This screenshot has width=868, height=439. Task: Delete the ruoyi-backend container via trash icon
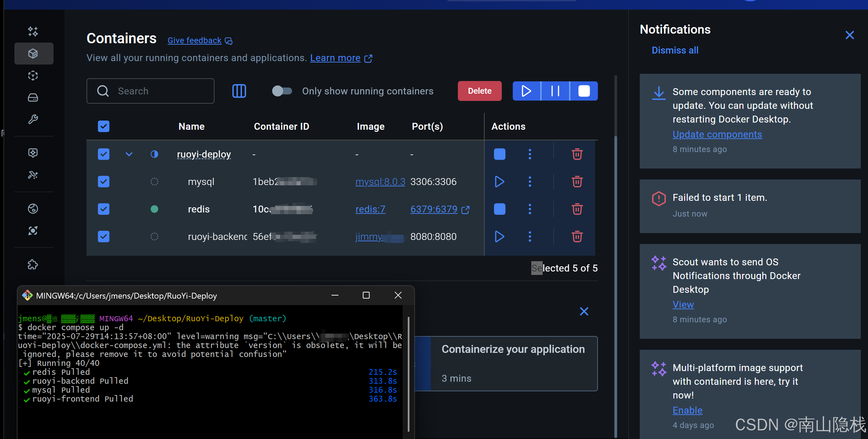(577, 236)
